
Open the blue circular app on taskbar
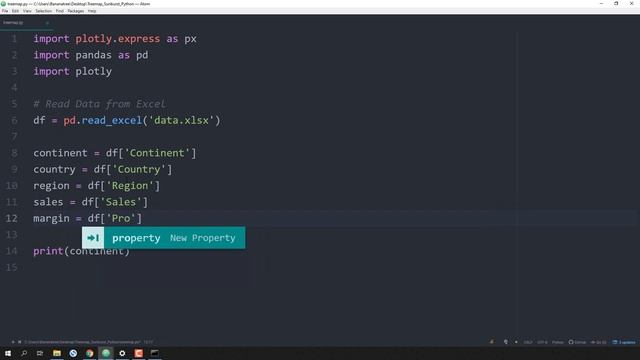[x=73, y=353]
